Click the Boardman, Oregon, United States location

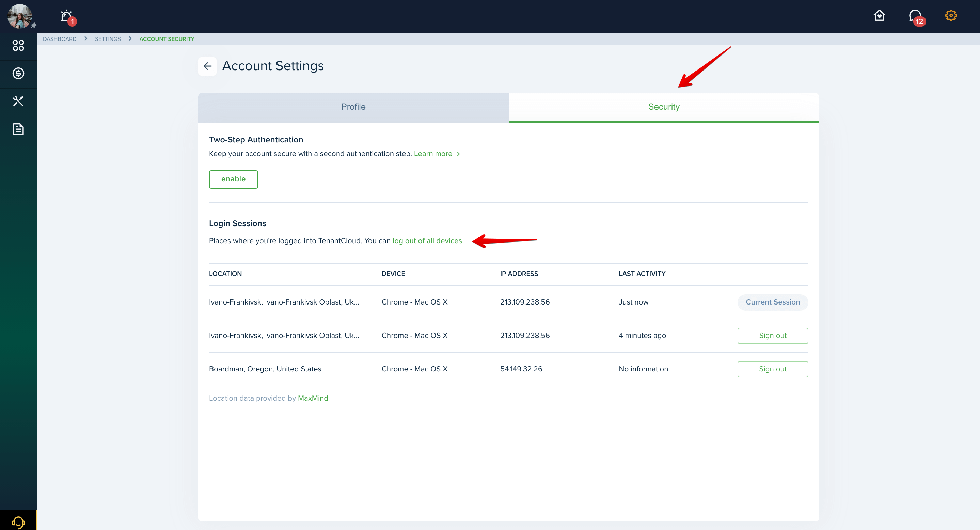[x=265, y=369]
